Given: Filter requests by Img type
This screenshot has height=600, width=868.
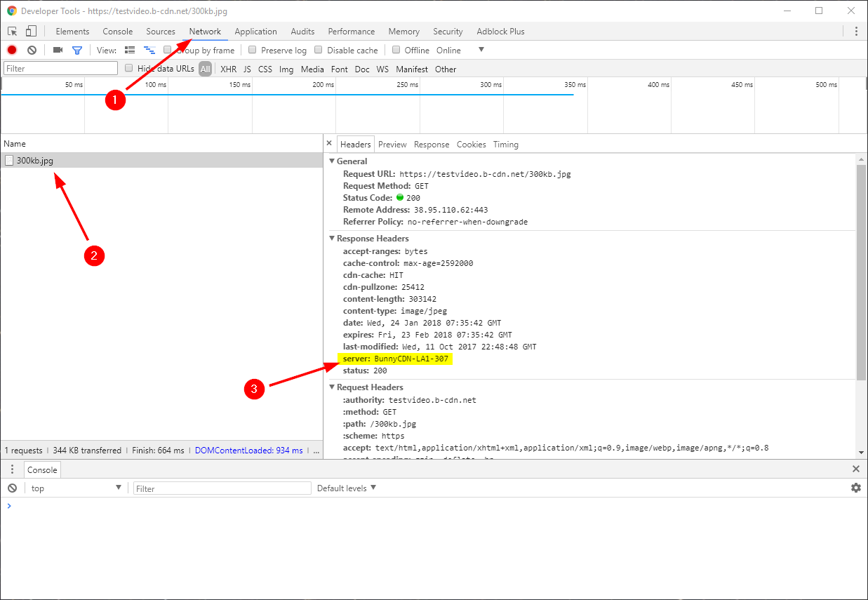Looking at the screenshot, I should pyautogui.click(x=286, y=69).
